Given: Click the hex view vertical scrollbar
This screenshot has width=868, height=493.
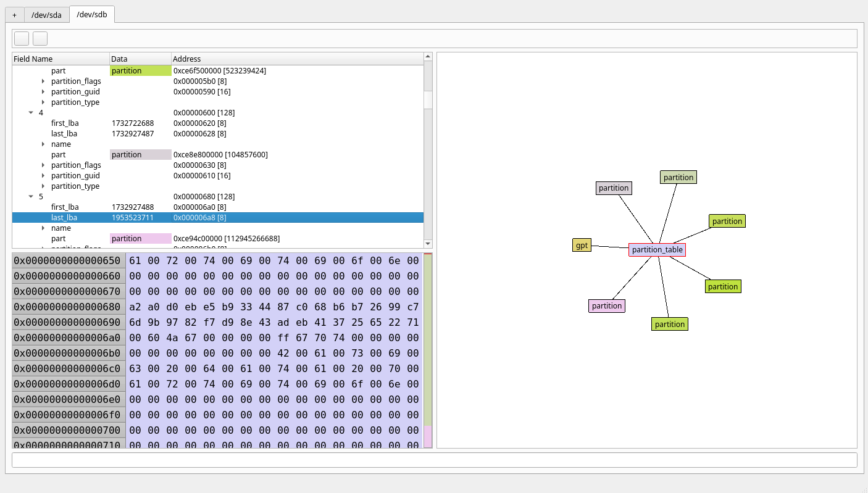Looking at the screenshot, I should click(x=428, y=350).
